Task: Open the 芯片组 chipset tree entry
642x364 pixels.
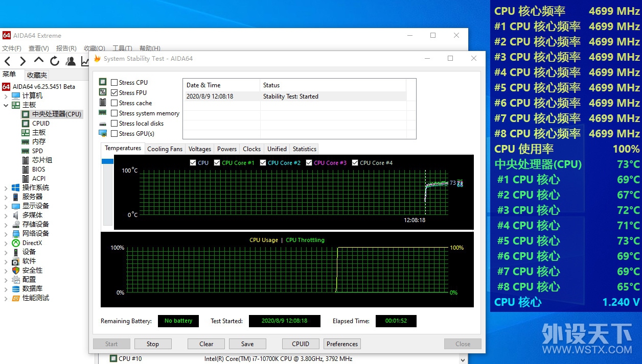Action: click(x=42, y=160)
